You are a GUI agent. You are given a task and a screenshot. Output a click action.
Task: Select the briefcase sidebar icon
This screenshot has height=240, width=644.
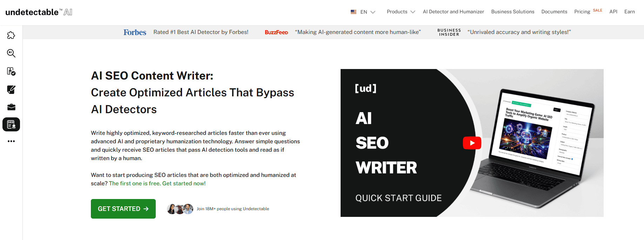pyautogui.click(x=11, y=107)
